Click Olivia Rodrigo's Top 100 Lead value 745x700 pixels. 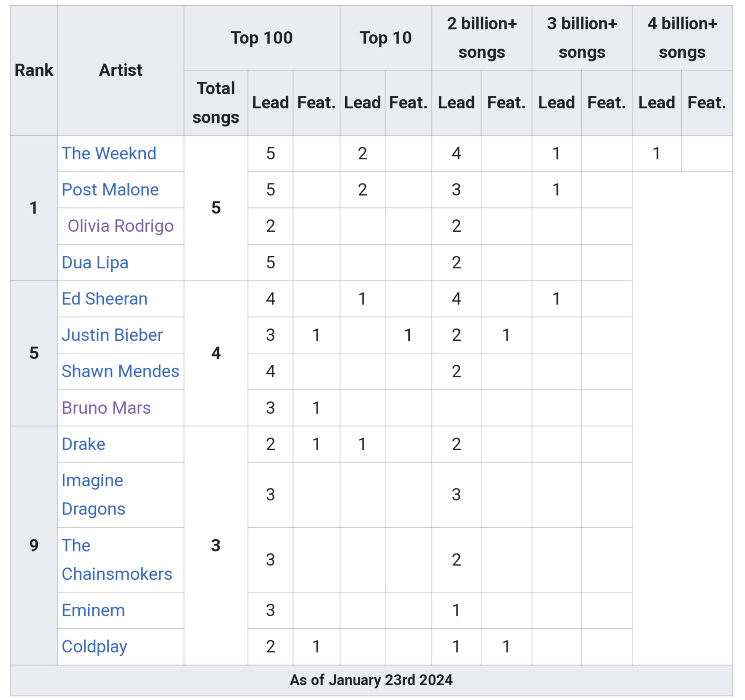point(270,226)
